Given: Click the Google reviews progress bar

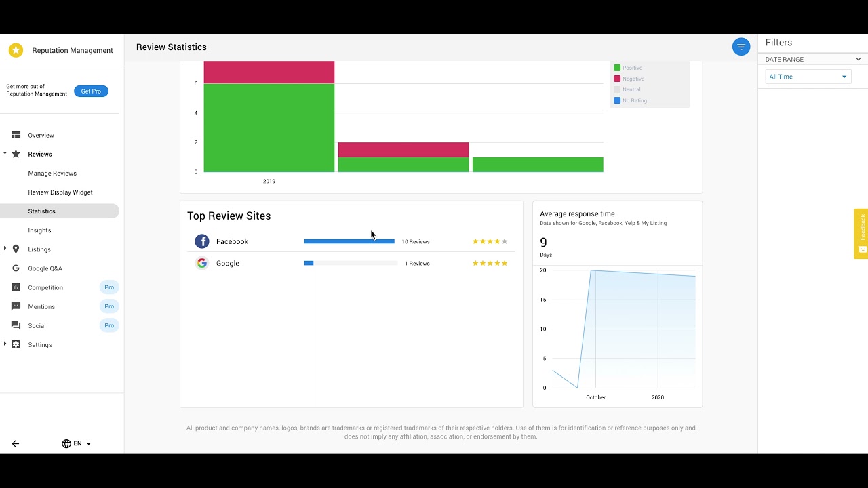Looking at the screenshot, I should (x=351, y=263).
